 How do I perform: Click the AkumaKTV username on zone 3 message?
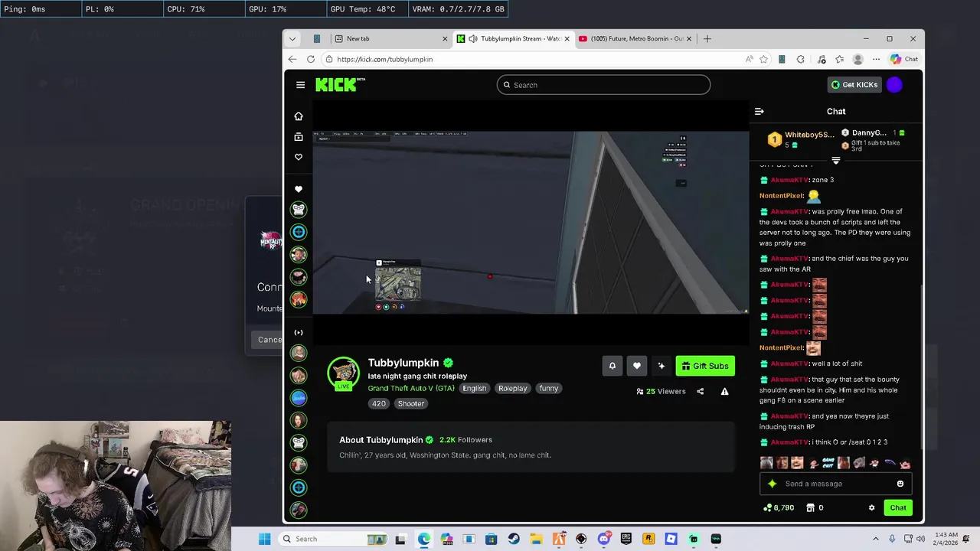pos(789,180)
